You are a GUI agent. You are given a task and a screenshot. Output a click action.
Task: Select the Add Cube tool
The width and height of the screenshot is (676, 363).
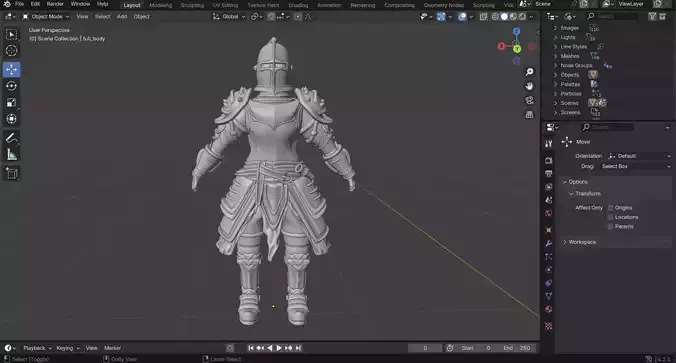click(x=12, y=173)
